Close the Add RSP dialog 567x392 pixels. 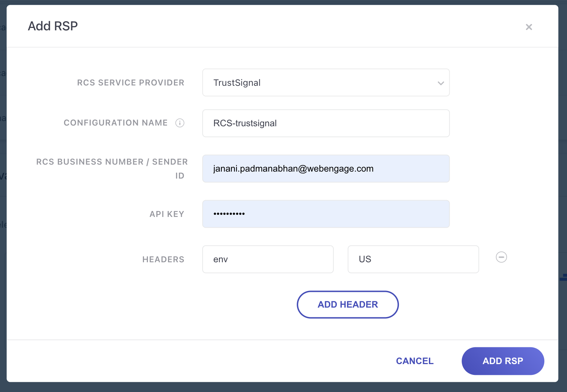pos(529,27)
